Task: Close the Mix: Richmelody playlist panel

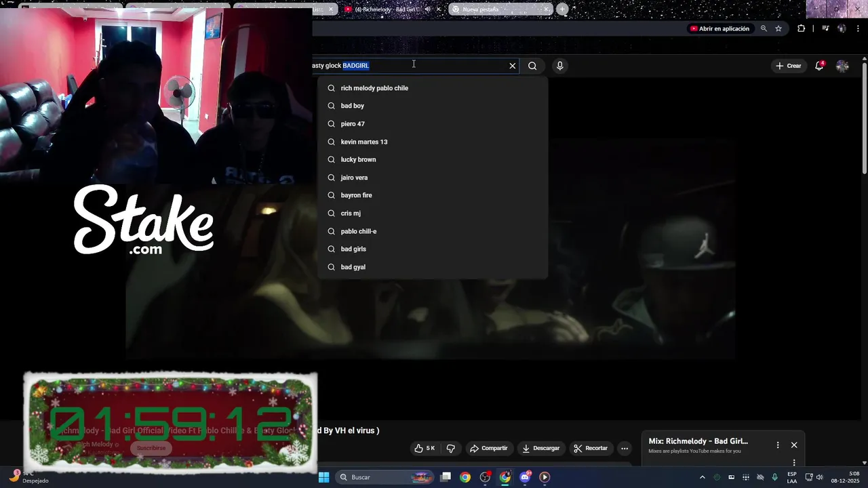Action: click(794, 445)
